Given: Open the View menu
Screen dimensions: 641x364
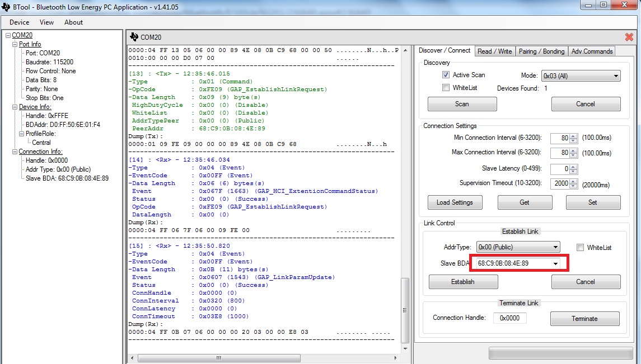Looking at the screenshot, I should point(46,22).
